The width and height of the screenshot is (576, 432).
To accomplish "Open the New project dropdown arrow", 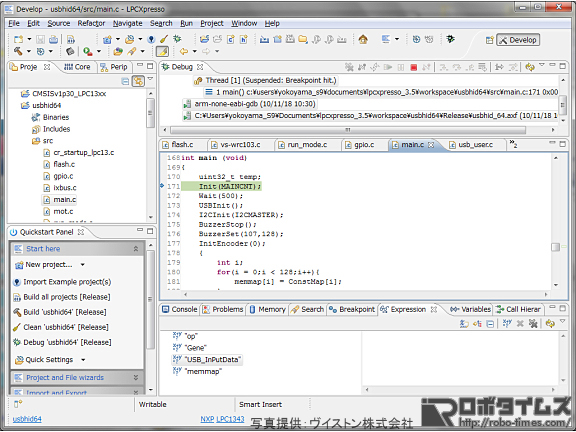I will (83, 264).
